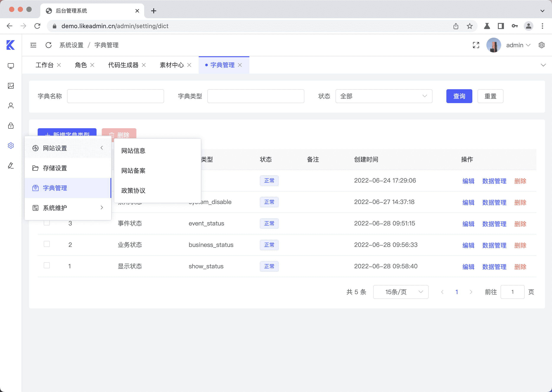Select the business_status row checkbox

click(47, 244)
